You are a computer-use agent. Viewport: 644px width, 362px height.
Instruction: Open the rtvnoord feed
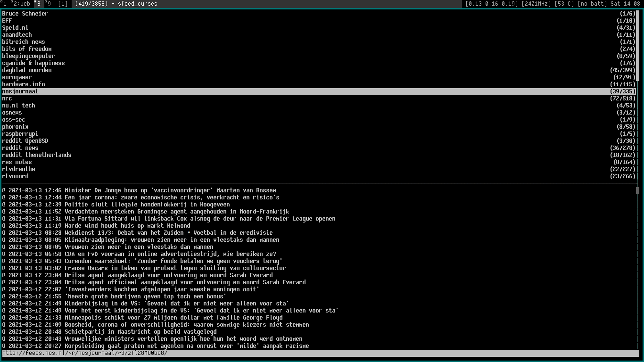[15, 176]
